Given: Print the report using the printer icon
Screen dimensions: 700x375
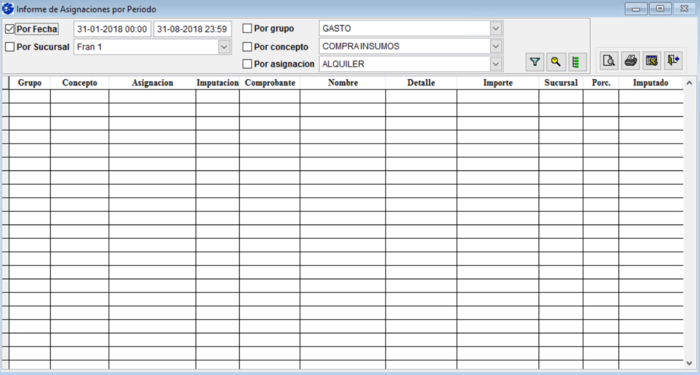Looking at the screenshot, I should click(x=630, y=61).
